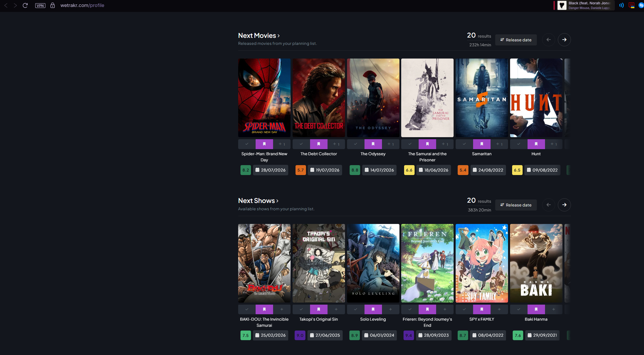Open the now-playing media widget for Black

(x=586, y=5)
